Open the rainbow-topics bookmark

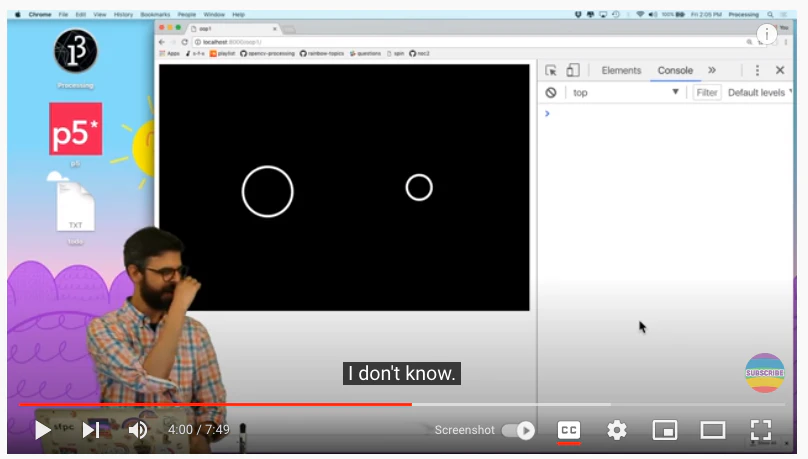[322, 54]
